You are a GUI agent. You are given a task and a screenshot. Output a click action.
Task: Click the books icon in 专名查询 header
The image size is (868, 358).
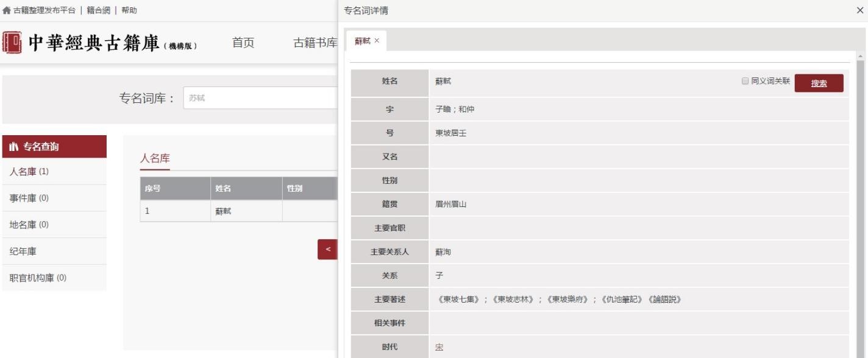tap(15, 147)
